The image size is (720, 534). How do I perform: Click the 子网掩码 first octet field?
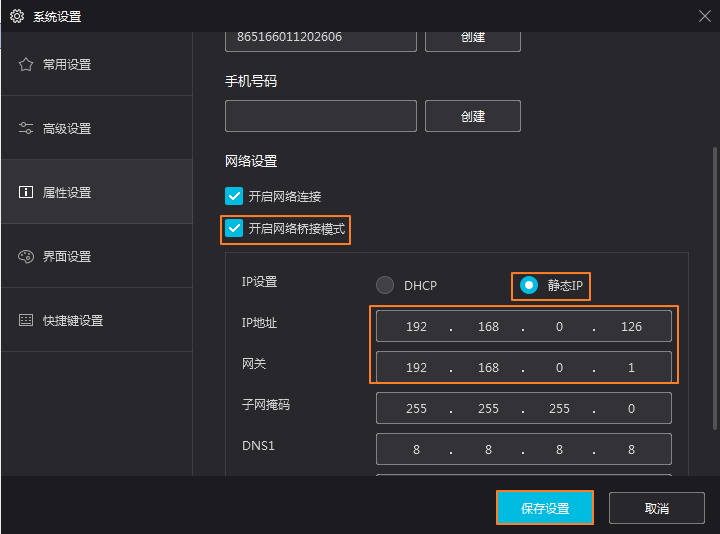pyautogui.click(x=416, y=408)
